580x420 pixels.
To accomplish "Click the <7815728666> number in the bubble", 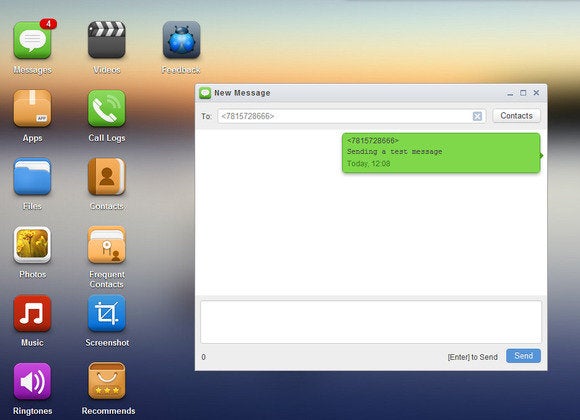I will pyautogui.click(x=372, y=141).
